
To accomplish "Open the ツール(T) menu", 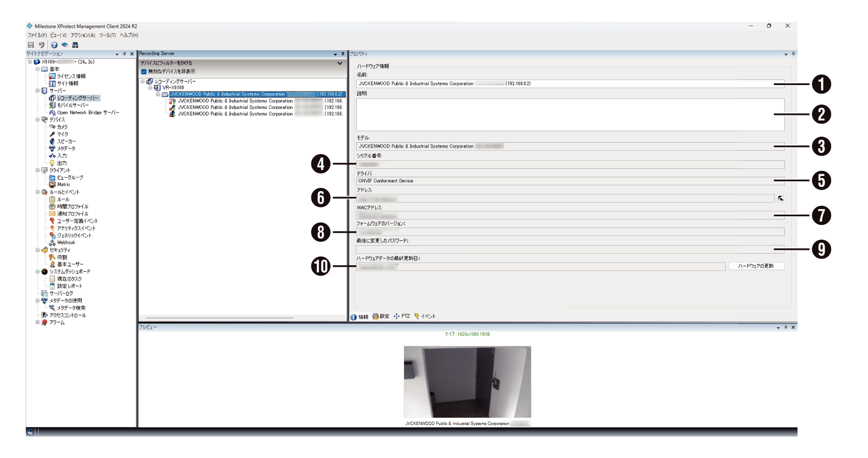I will click(107, 35).
